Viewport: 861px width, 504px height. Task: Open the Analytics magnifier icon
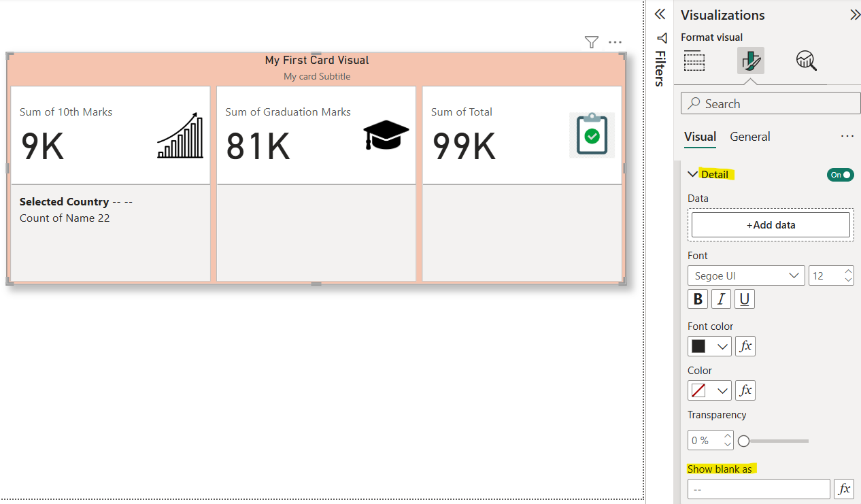[x=806, y=61]
